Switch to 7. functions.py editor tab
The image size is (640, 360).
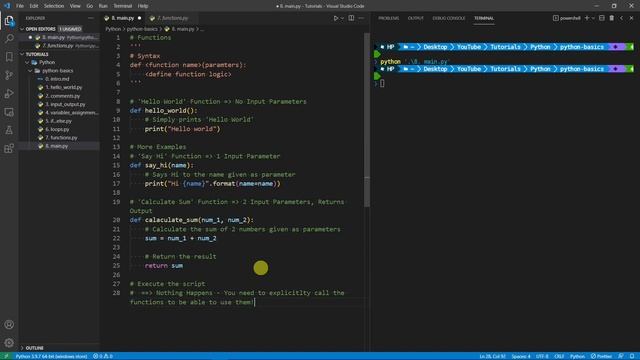[x=172, y=18]
